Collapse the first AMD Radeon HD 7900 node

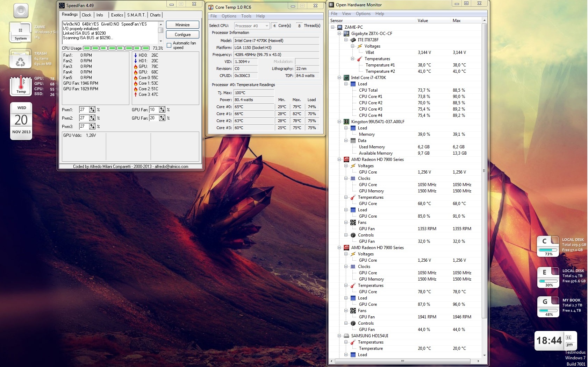click(x=339, y=160)
